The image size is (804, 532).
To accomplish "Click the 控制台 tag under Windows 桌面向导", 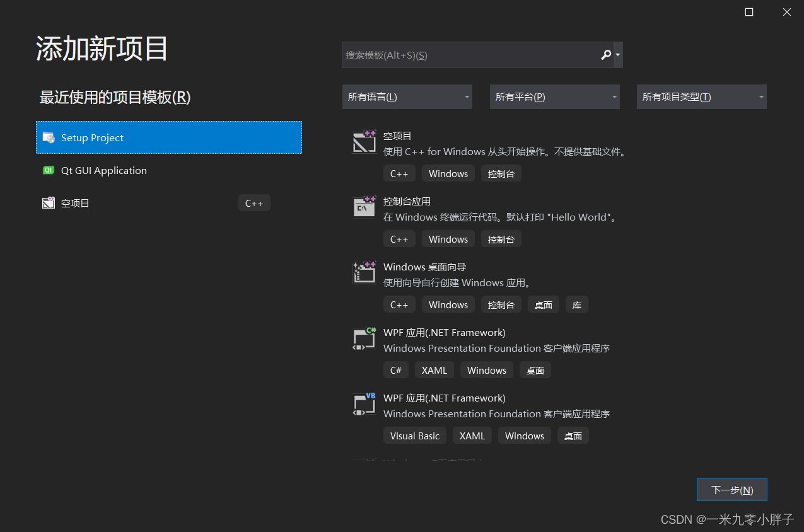I will point(501,304).
